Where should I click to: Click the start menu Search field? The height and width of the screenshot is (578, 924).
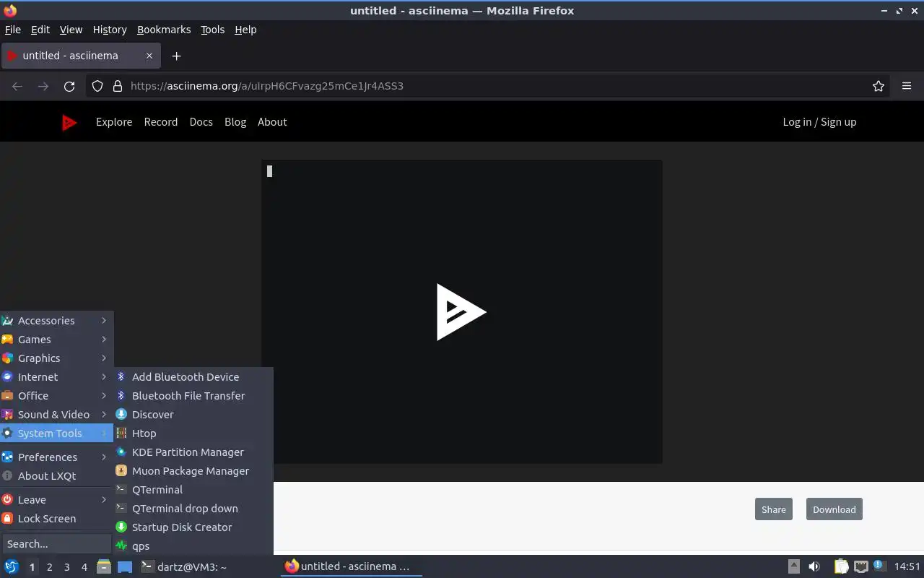pyautogui.click(x=56, y=544)
